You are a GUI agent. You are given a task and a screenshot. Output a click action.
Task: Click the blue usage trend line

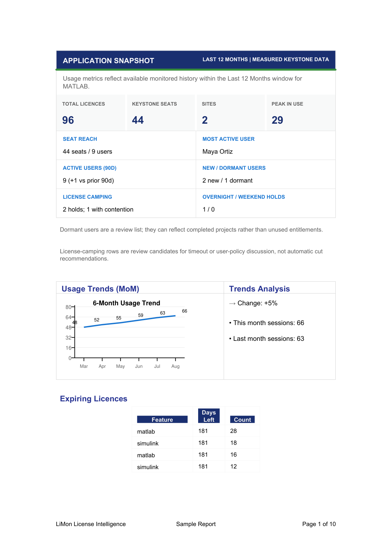pyautogui.click(x=130, y=321)
